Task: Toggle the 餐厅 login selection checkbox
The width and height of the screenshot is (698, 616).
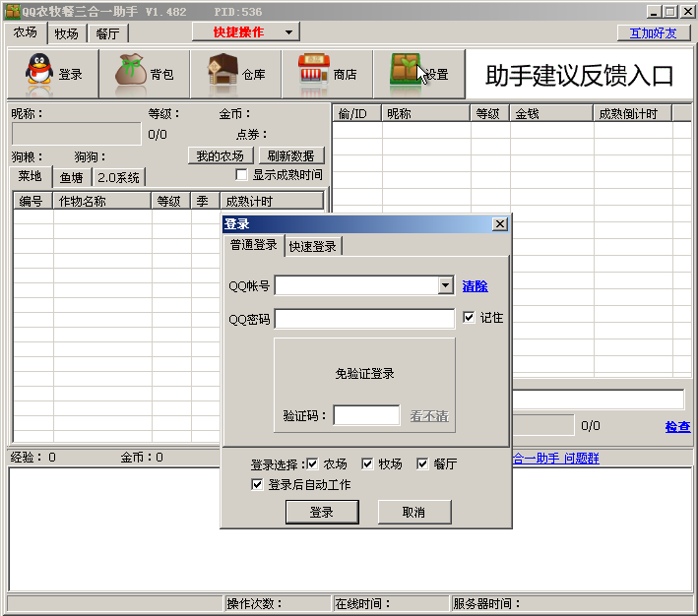Action: point(422,464)
